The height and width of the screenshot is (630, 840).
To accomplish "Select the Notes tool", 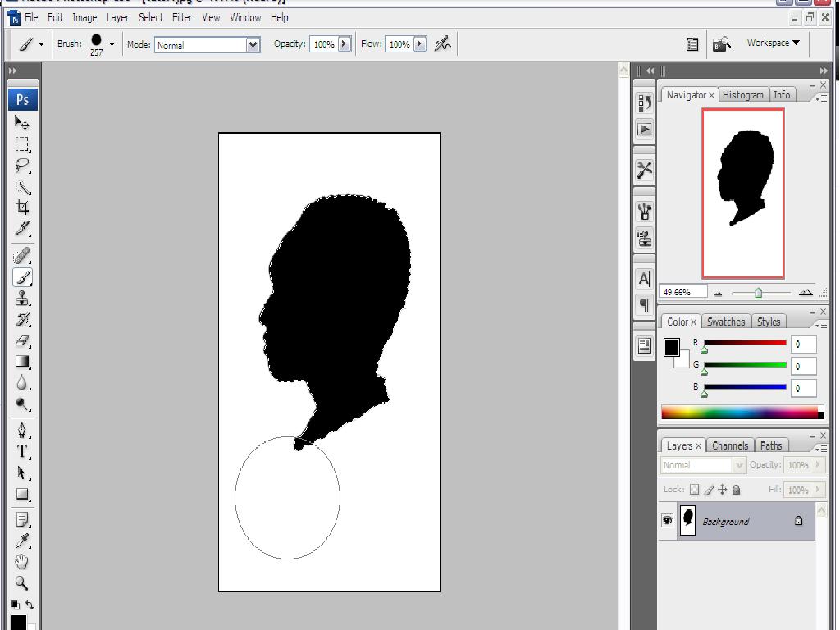I will pos(22,519).
